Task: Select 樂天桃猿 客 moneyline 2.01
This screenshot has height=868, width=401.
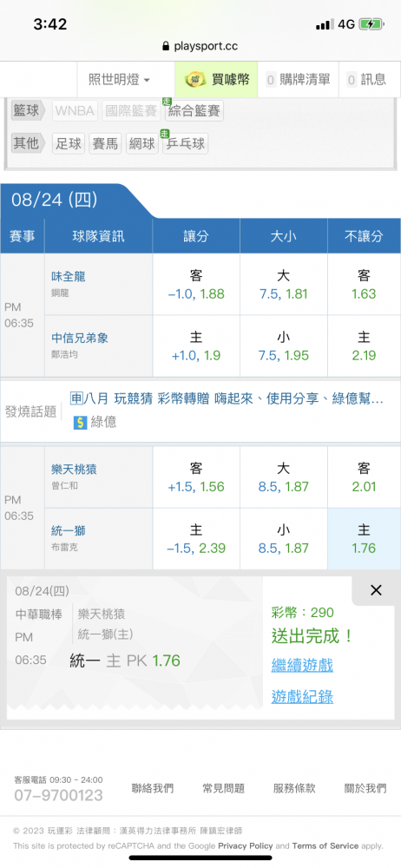Action: 364,477
